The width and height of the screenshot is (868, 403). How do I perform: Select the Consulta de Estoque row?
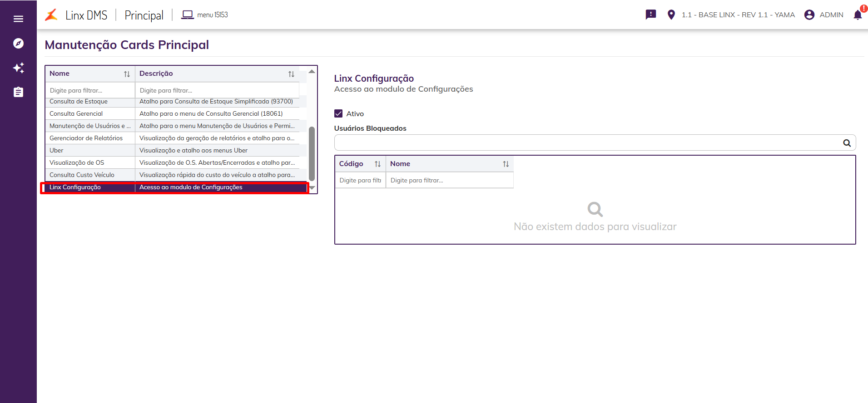pos(175,102)
